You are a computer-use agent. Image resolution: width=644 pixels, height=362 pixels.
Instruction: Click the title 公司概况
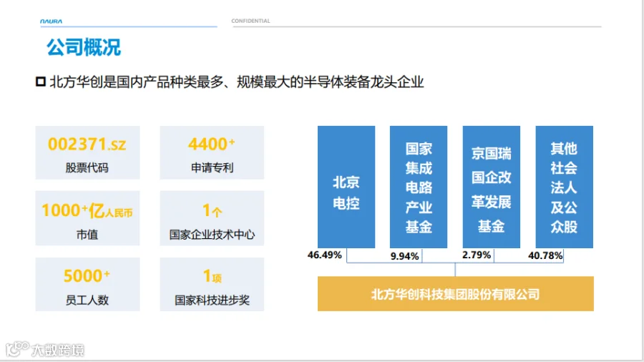(x=84, y=47)
